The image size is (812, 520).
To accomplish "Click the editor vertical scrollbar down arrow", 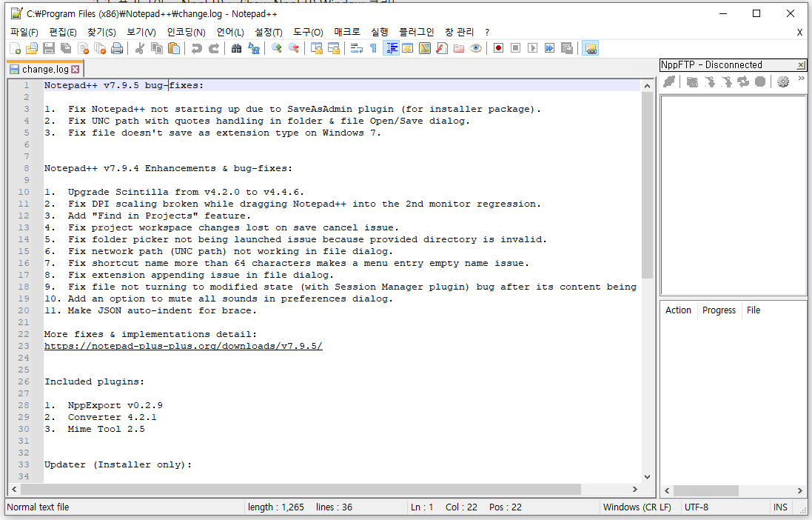I will [648, 477].
